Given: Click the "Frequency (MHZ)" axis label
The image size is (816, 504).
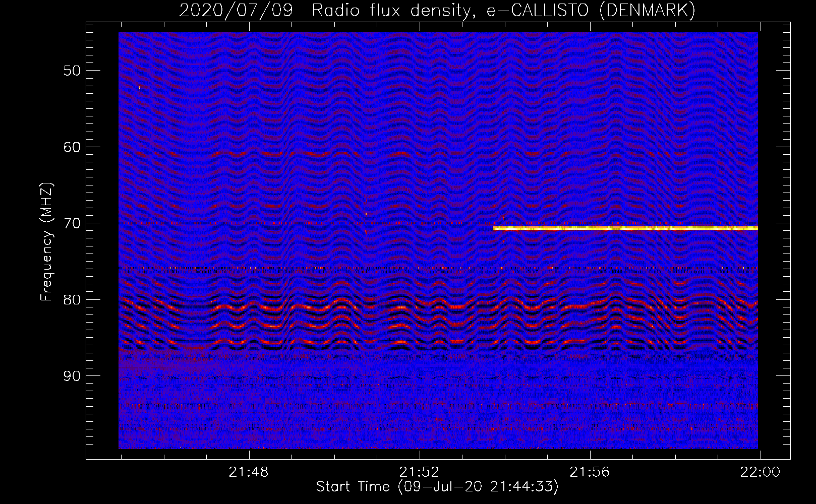Looking at the screenshot, I should pyautogui.click(x=46, y=242).
